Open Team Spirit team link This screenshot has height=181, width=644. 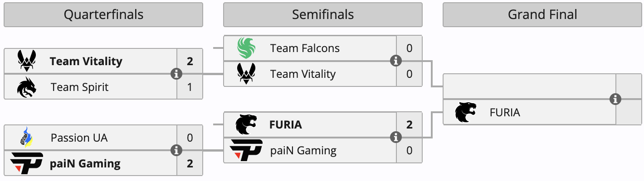pos(79,87)
